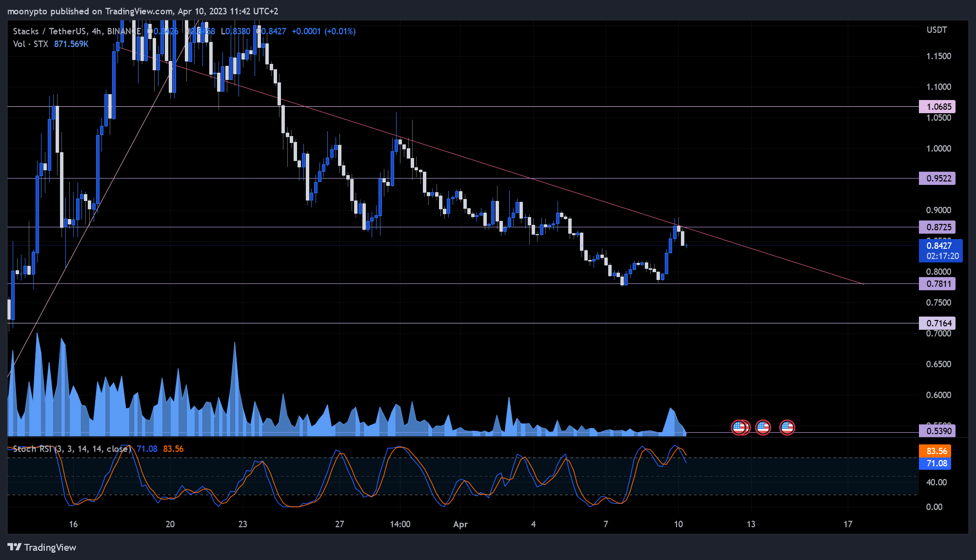Image resolution: width=976 pixels, height=560 pixels.
Task: Select the 0.7811 price level label
Action: [937, 283]
